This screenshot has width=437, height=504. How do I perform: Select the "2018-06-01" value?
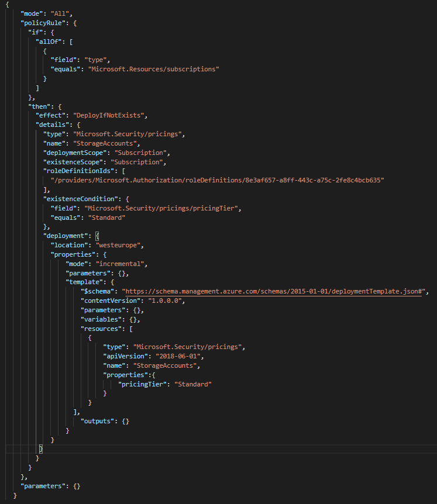(178, 357)
